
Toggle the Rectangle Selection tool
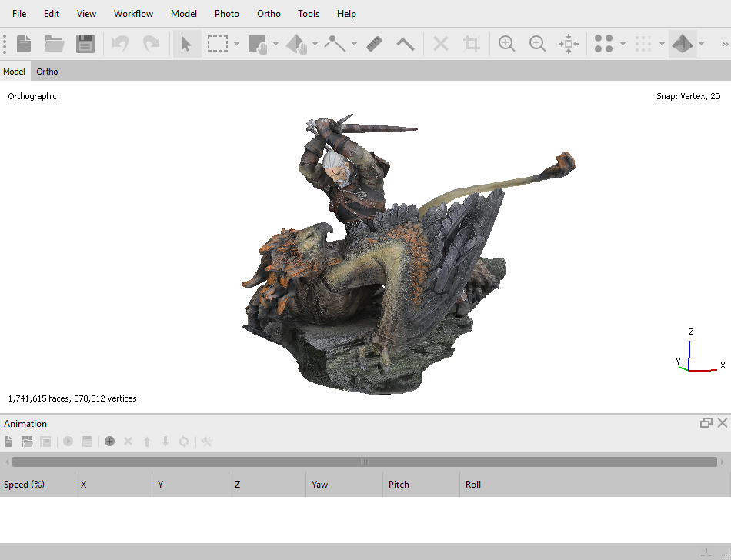[218, 44]
